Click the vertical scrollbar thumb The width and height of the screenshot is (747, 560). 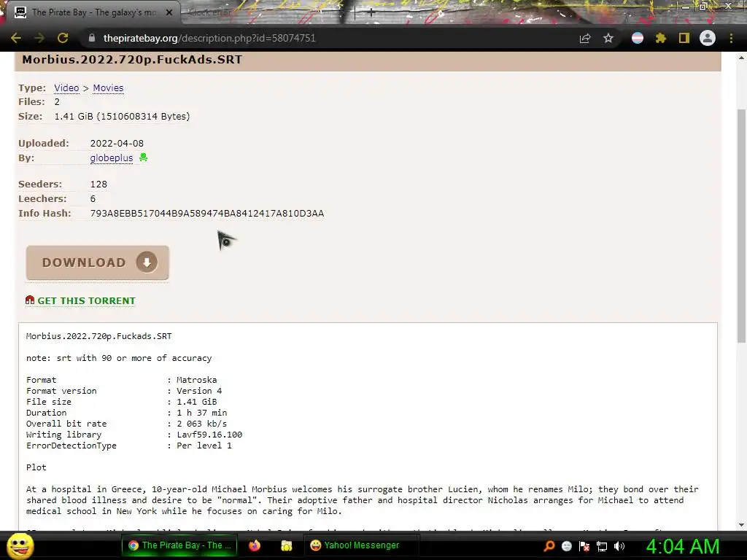(741, 226)
